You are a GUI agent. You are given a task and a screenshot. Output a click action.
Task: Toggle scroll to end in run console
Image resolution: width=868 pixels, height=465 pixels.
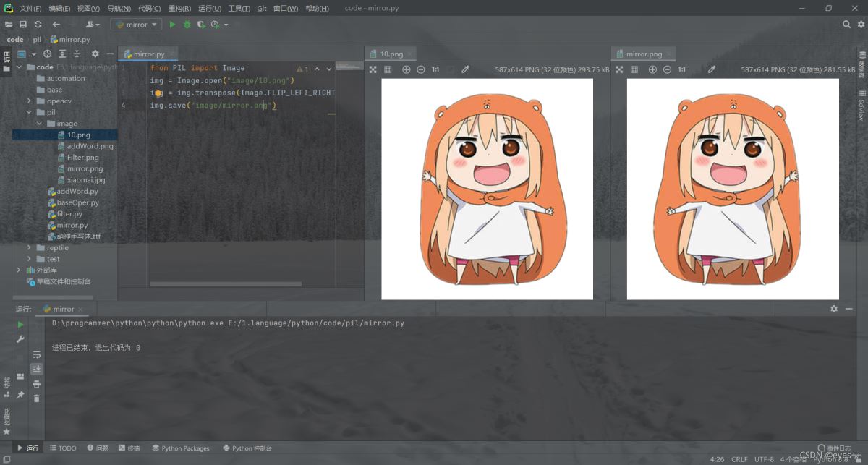point(37,369)
